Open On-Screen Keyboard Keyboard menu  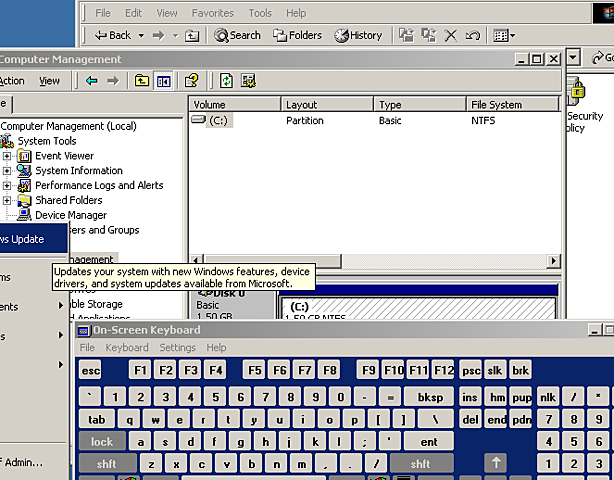tap(127, 347)
